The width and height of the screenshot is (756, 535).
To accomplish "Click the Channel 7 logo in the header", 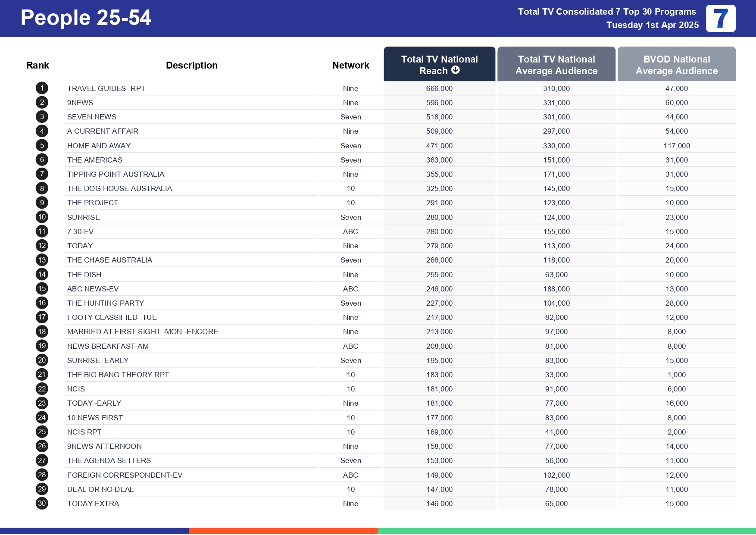I will point(720,19).
